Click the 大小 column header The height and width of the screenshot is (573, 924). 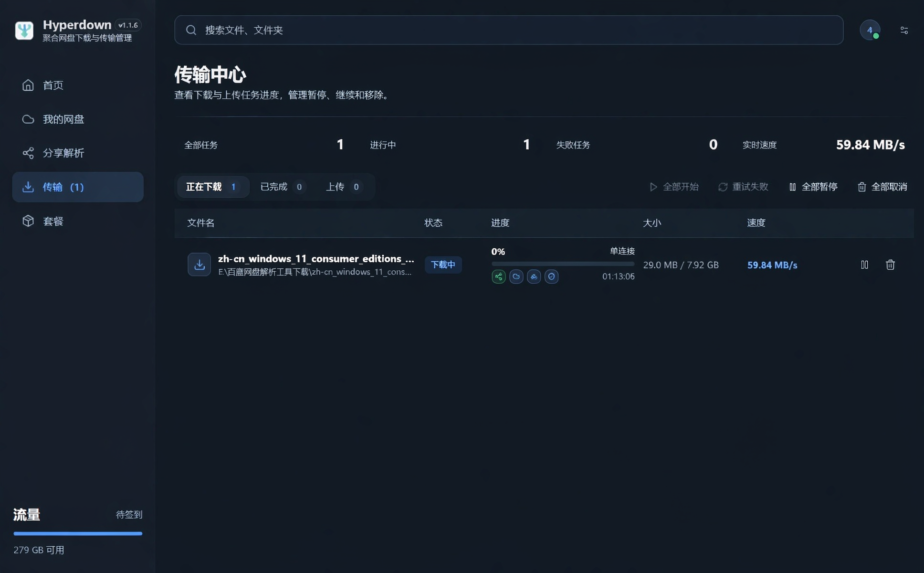coord(652,223)
